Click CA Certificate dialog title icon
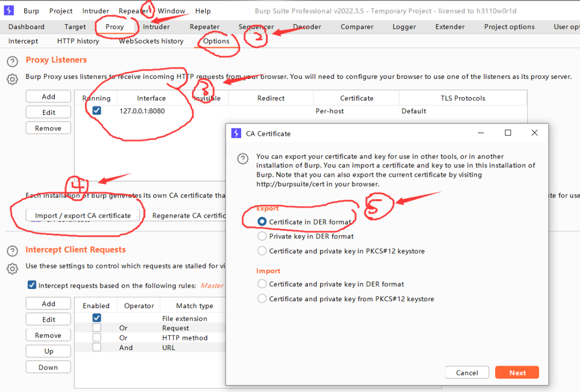580x392 pixels. pos(236,133)
